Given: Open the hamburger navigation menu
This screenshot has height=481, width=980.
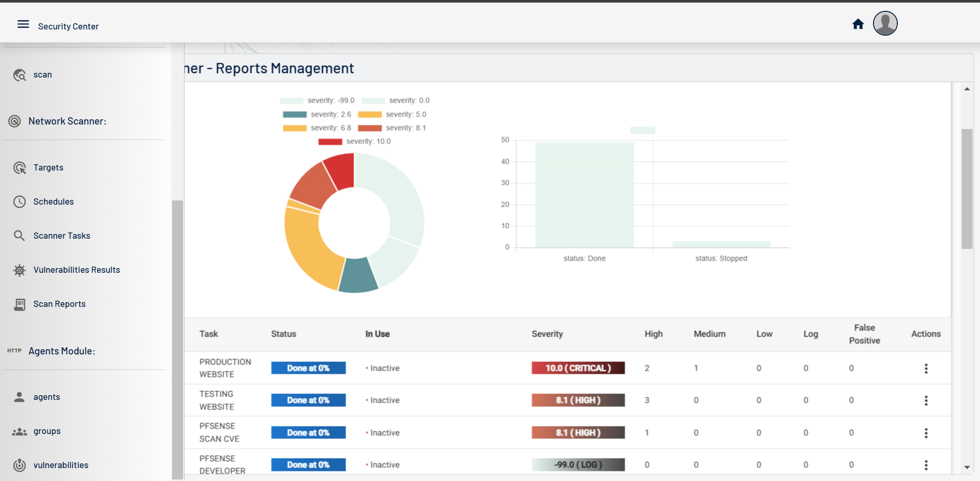Looking at the screenshot, I should (23, 24).
